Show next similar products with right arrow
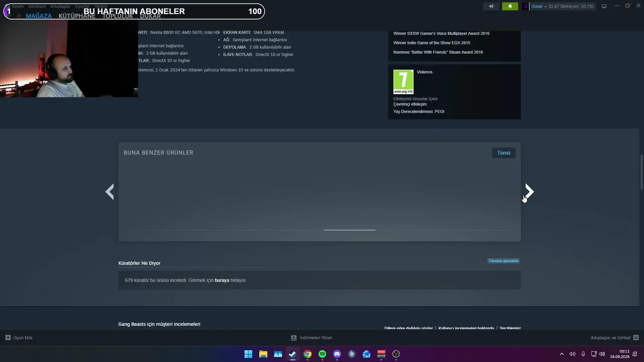The image size is (644, 362). click(x=529, y=192)
